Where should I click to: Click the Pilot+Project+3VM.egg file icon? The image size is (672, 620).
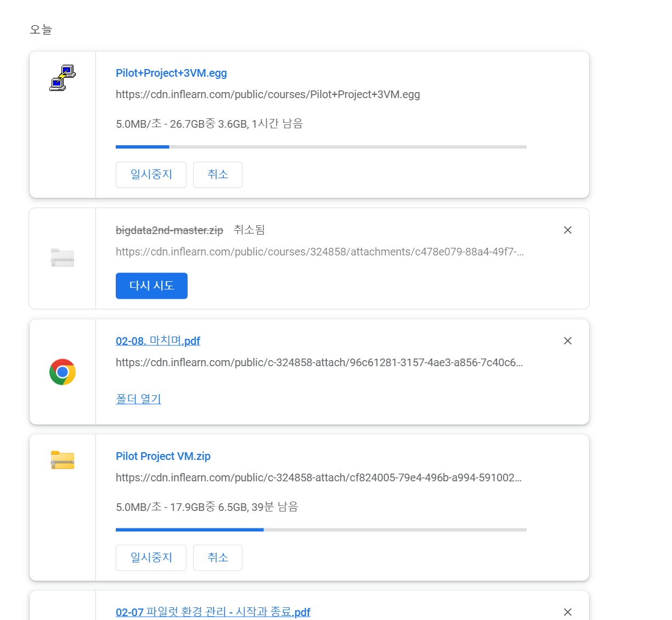(x=63, y=78)
